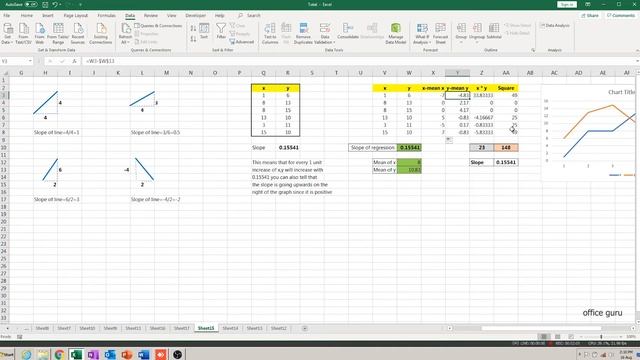Open Advanced filter options
640x360 pixels.
[x=242, y=42]
